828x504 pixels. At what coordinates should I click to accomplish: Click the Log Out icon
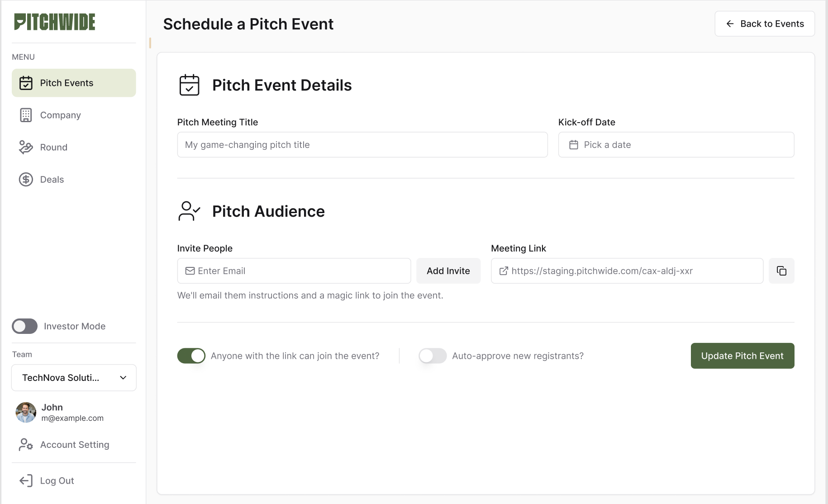point(26,480)
